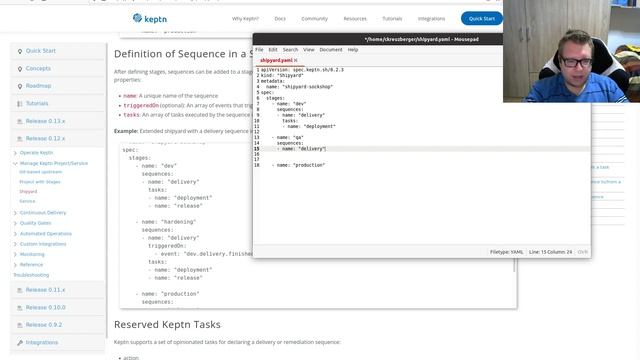Open Service page in sidebar
The image size is (640, 360).
click(27, 201)
